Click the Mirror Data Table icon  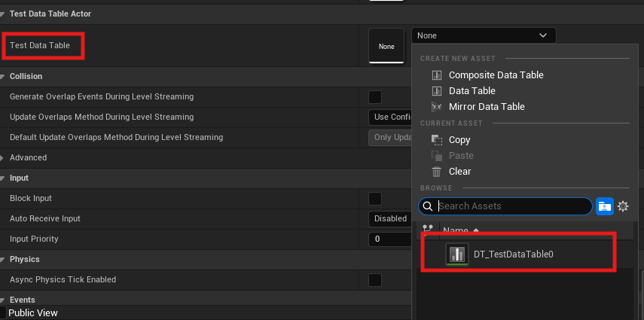[436, 107]
